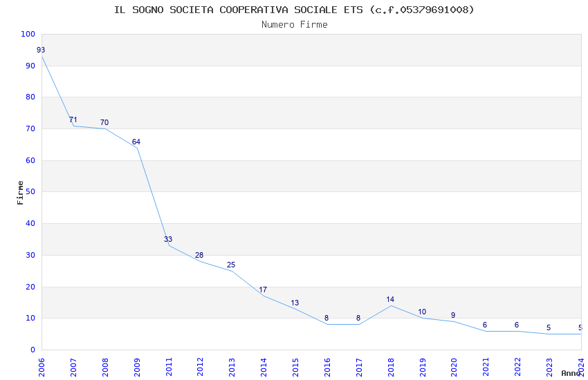The width and height of the screenshot is (588, 380).
Task: Select data label 8 above 2017
Action: (x=358, y=318)
